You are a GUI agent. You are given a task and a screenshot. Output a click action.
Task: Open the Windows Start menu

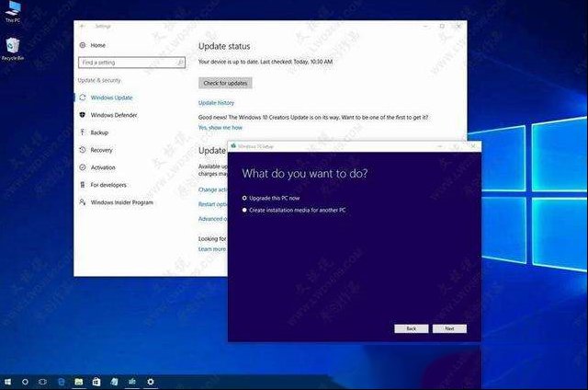7,382
